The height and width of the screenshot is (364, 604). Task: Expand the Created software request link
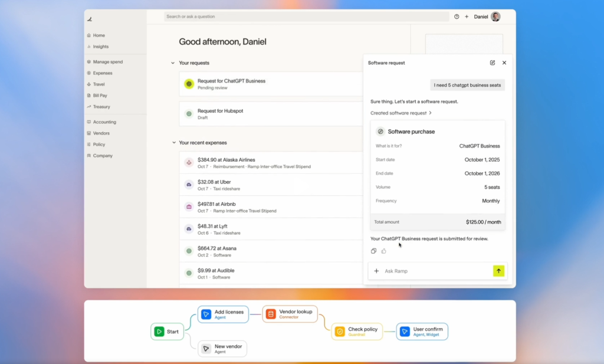(x=401, y=113)
